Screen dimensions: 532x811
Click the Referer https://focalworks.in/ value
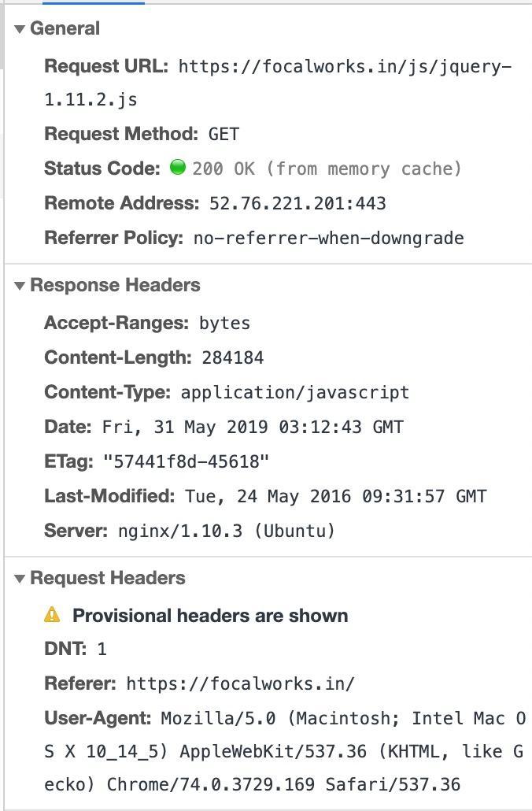tap(240, 684)
